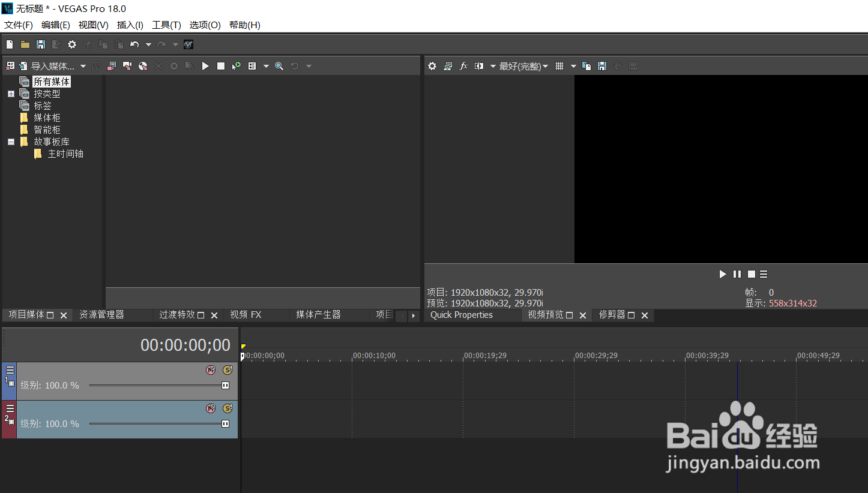Click the search media magnifier icon
868x493 pixels.
(x=279, y=66)
